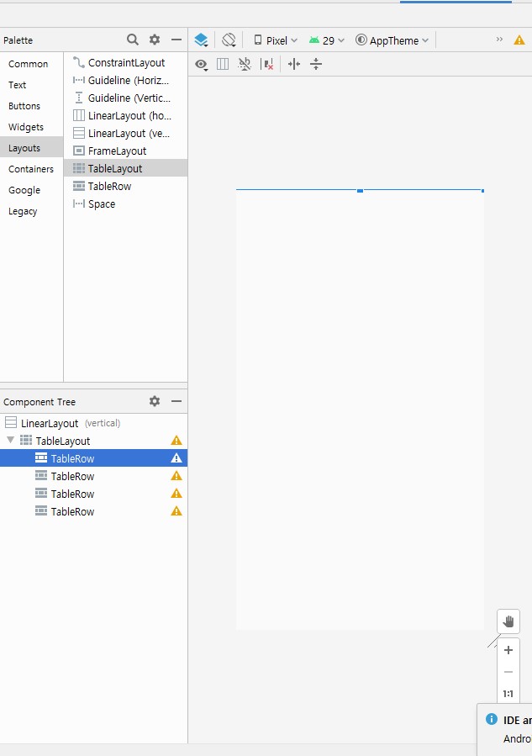Minimize the Component Tree panel
This screenshot has width=532, height=756.
tap(176, 401)
